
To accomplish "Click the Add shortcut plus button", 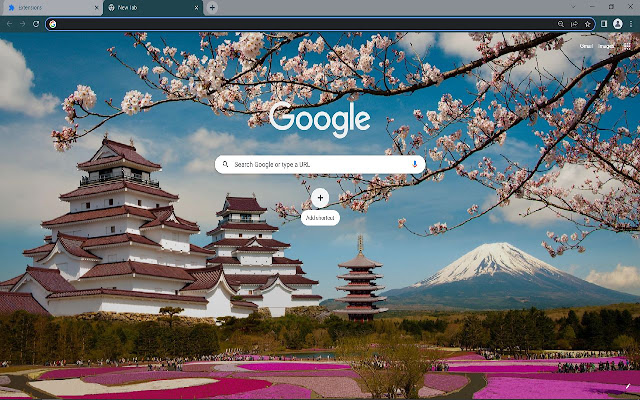I will tap(320, 198).
